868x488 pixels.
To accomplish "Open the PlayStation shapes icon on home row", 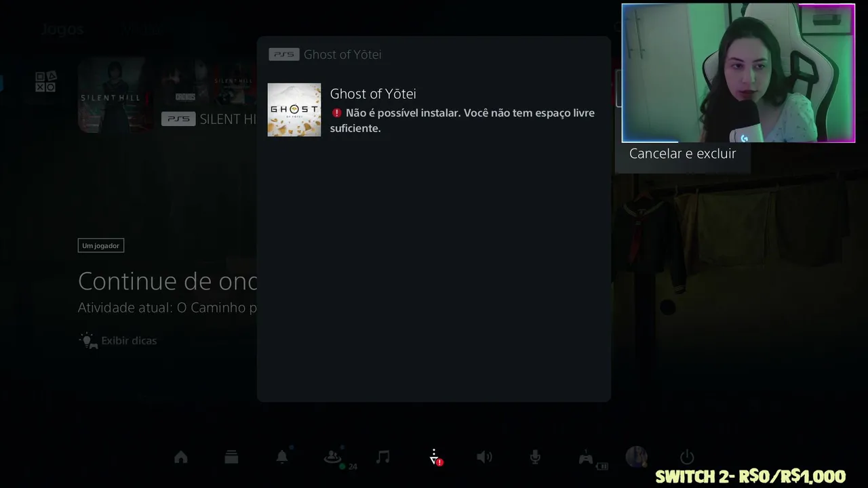I will click(45, 82).
